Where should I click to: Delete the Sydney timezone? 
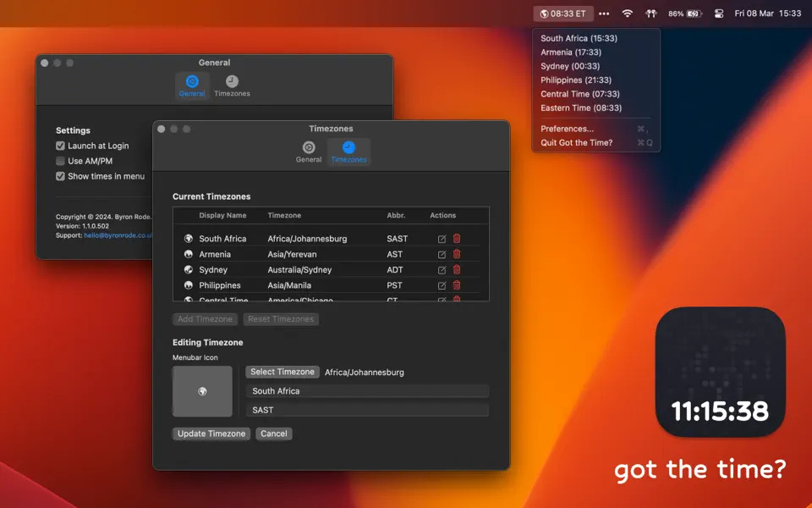pyautogui.click(x=457, y=269)
